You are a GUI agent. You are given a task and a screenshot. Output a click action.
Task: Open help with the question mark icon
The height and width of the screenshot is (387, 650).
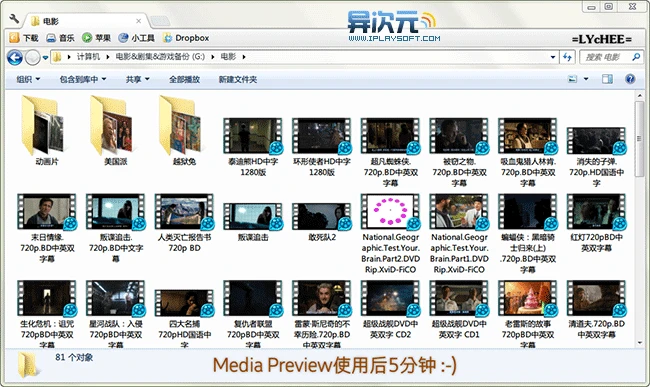(x=630, y=79)
